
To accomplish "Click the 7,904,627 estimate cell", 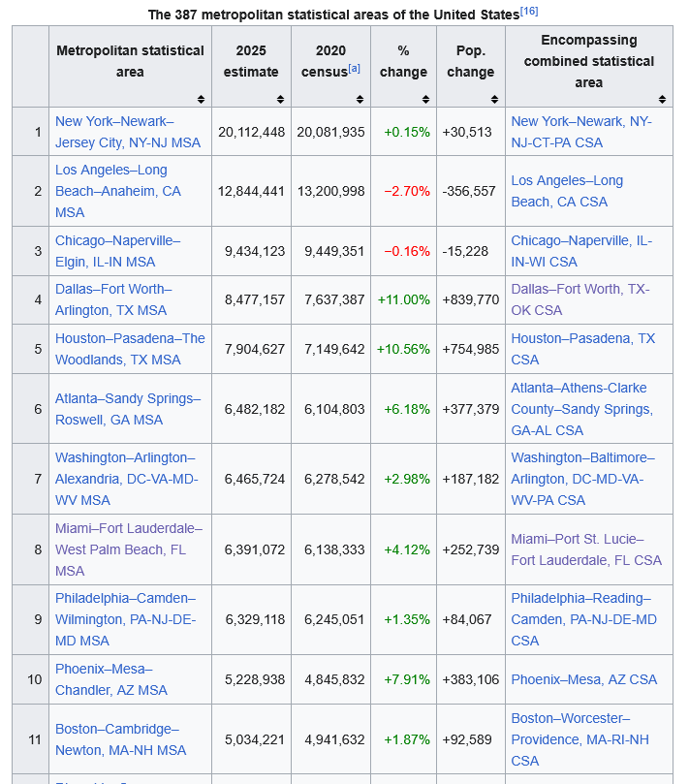I will tap(251, 349).
